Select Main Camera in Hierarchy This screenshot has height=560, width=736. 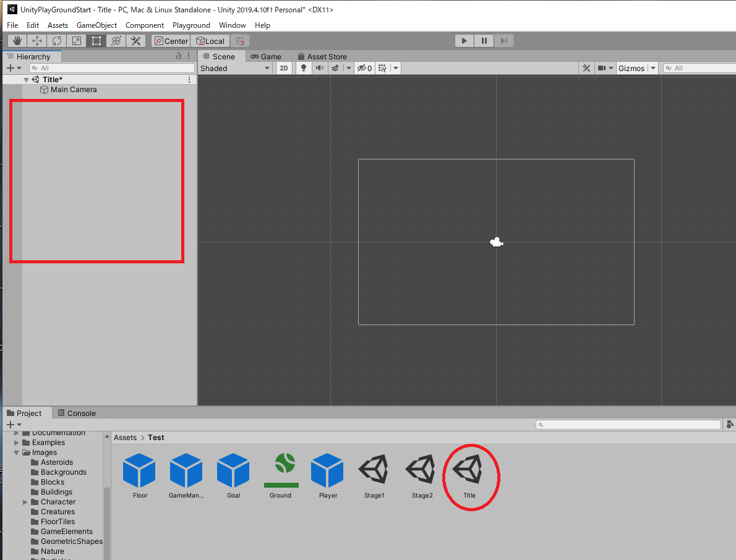68,90
